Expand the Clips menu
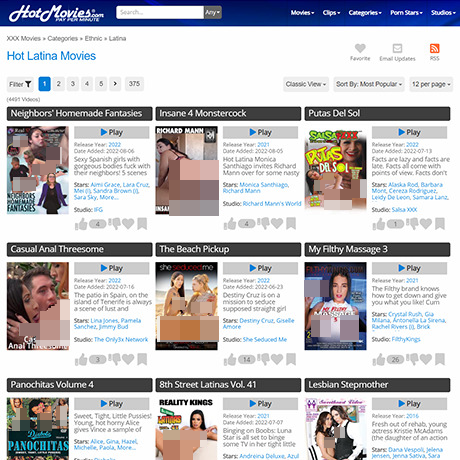Image resolution: width=460 pixels, height=460 pixels. click(x=331, y=13)
